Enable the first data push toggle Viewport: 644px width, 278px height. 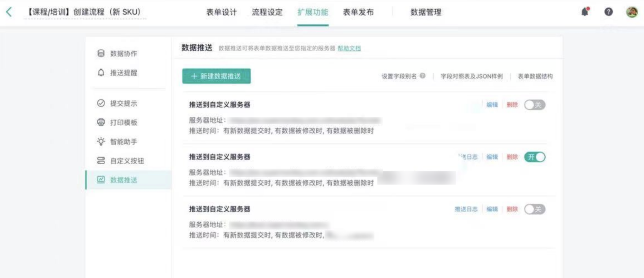click(534, 105)
